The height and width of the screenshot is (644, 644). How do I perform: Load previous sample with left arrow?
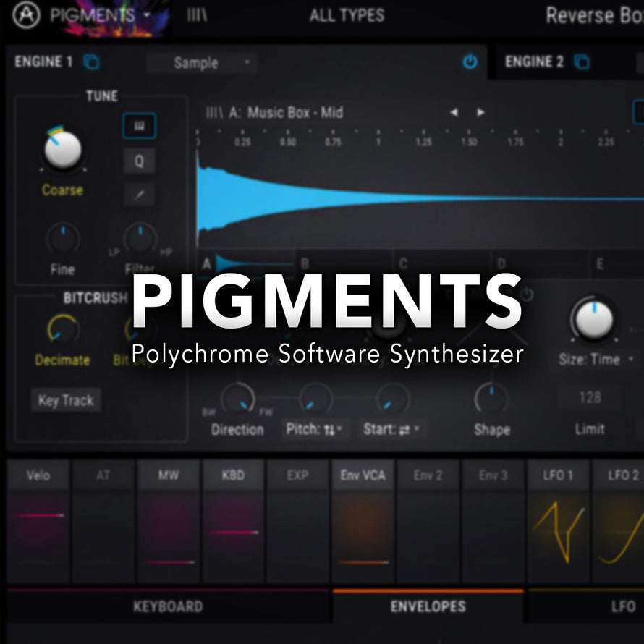tap(454, 112)
